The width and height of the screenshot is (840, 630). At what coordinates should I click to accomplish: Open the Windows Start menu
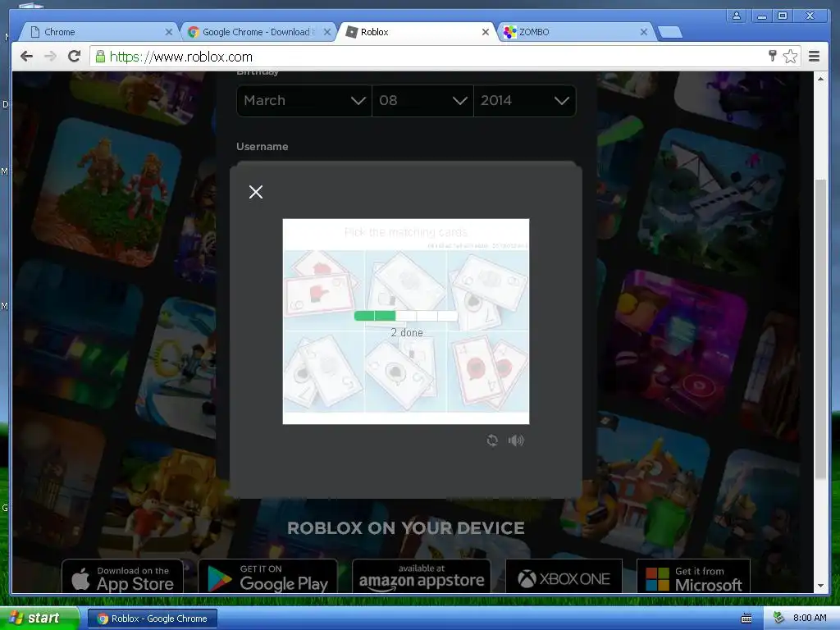coord(39,619)
